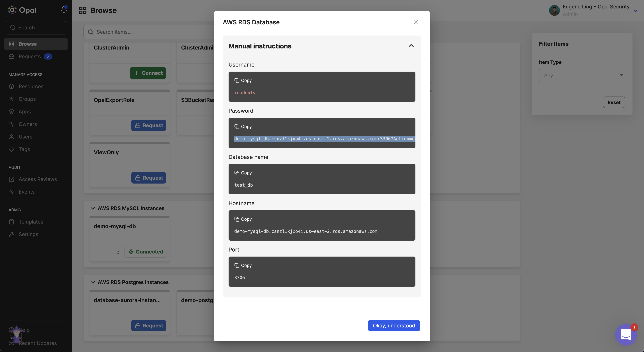Expand the Eugene Ling account menu
The width and height of the screenshot is (644, 352).
635,11
